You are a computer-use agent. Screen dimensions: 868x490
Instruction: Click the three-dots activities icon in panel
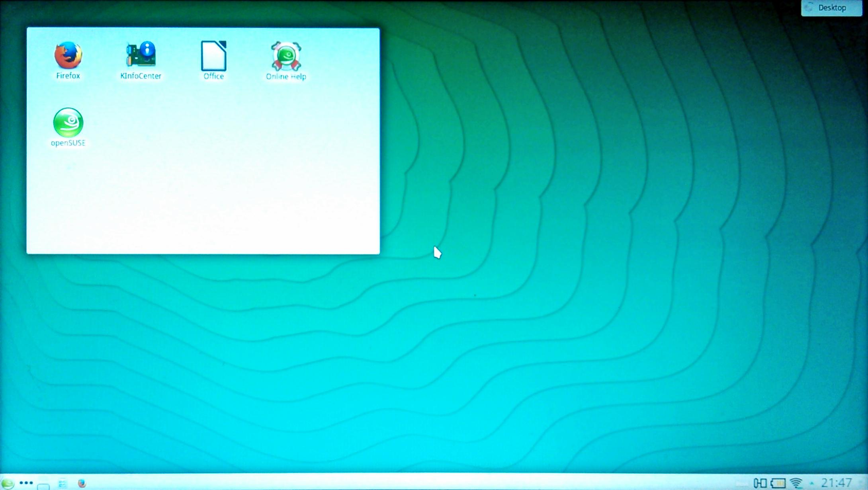[x=26, y=483]
